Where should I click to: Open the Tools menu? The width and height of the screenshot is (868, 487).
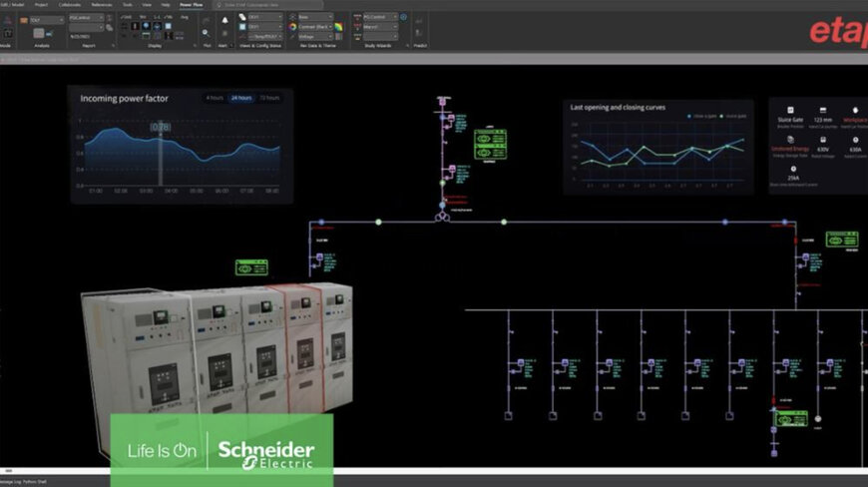point(128,5)
